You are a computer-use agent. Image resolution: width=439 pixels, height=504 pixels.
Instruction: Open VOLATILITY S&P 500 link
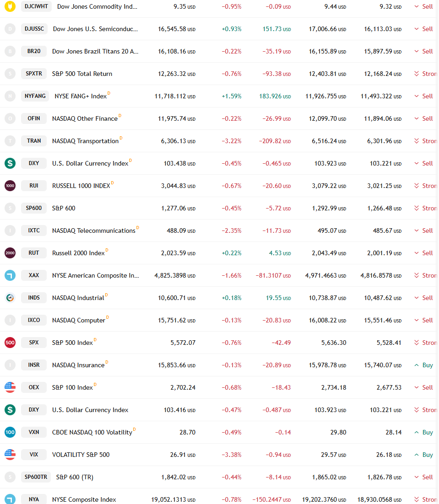[81, 455]
